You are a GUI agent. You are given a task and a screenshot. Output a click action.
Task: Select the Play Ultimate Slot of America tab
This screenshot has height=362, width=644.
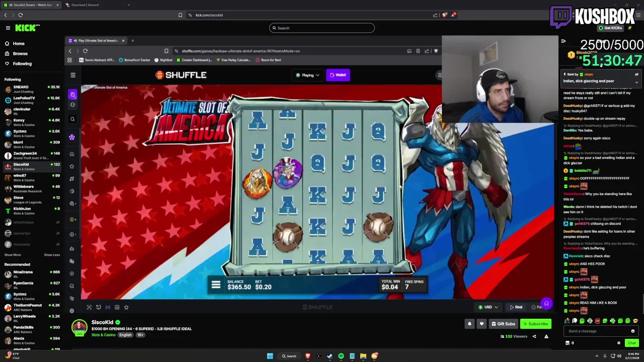pyautogui.click(x=97, y=41)
